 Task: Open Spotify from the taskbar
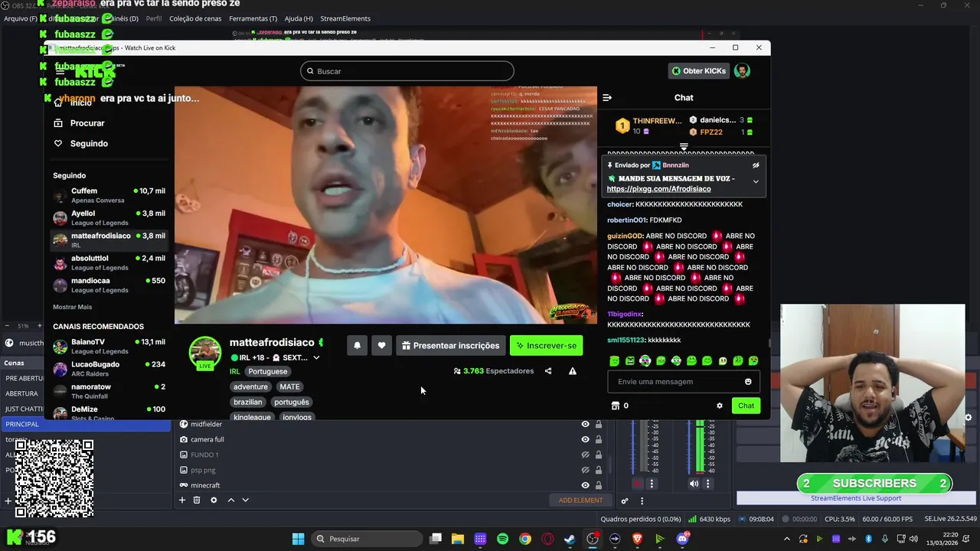click(502, 539)
